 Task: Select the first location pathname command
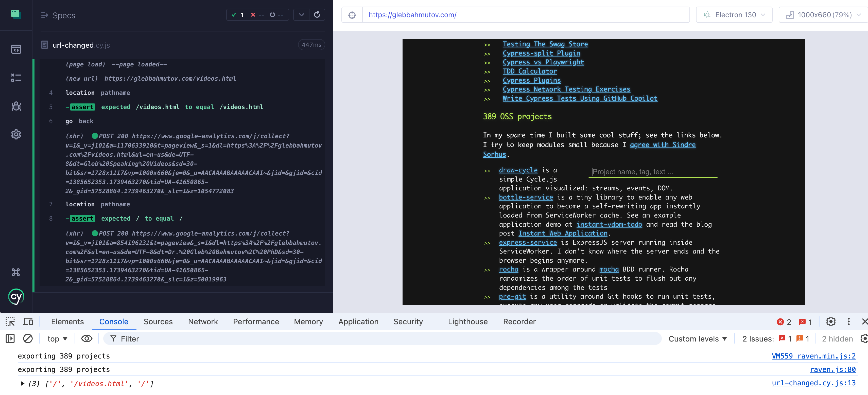[182, 93]
